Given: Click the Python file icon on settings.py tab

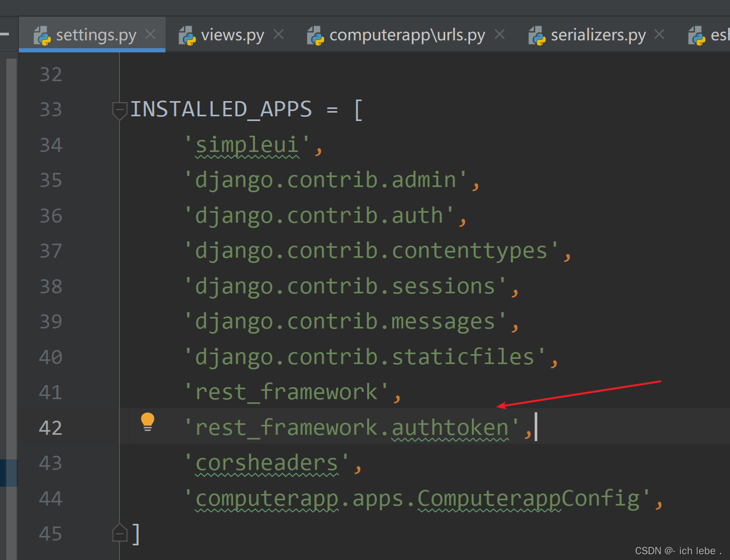Looking at the screenshot, I should click(42, 36).
